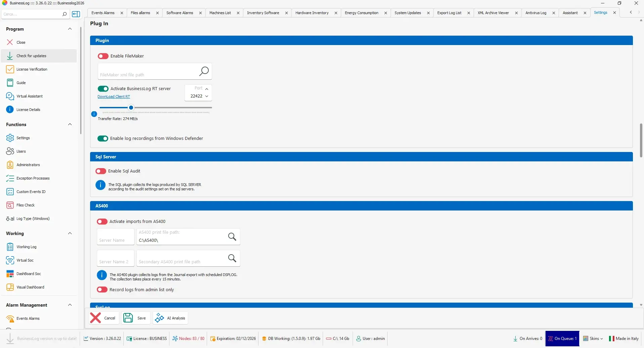The width and height of the screenshot is (644, 348).
Task: Browse secondary AS400 print path magnifier
Action: coord(232,258)
